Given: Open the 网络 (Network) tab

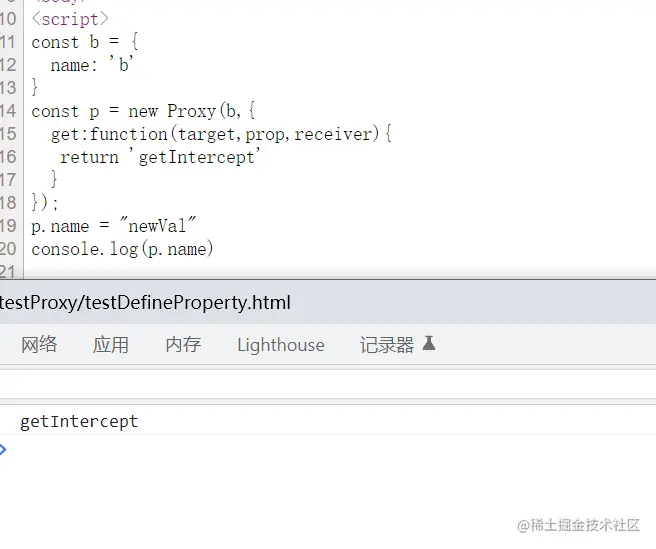Looking at the screenshot, I should (x=39, y=345).
